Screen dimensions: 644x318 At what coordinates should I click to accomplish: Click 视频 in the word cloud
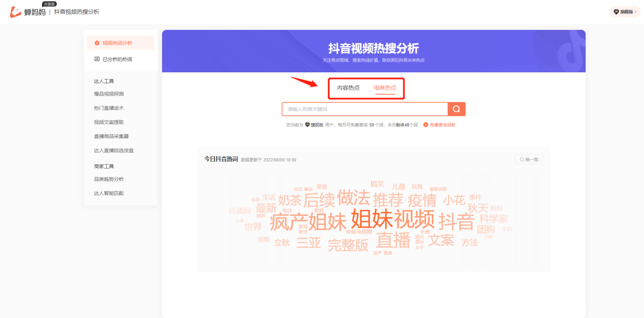[415, 219]
